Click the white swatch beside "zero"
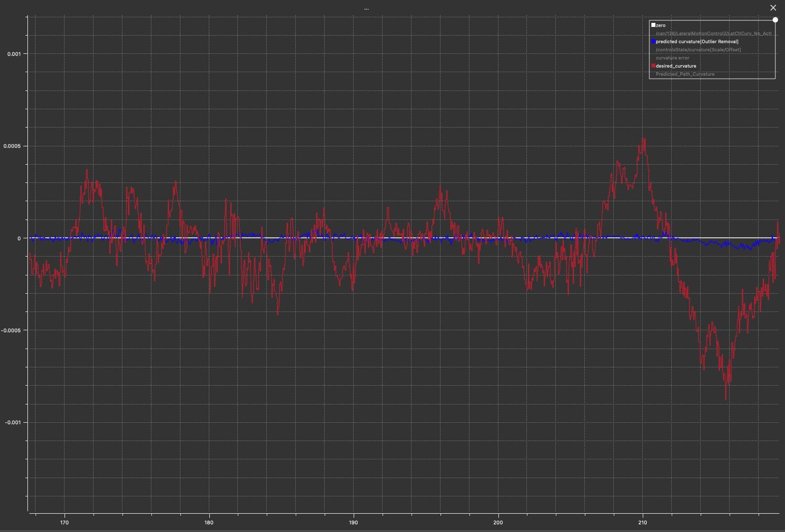Image resolution: width=785 pixels, height=532 pixels. coord(653,25)
